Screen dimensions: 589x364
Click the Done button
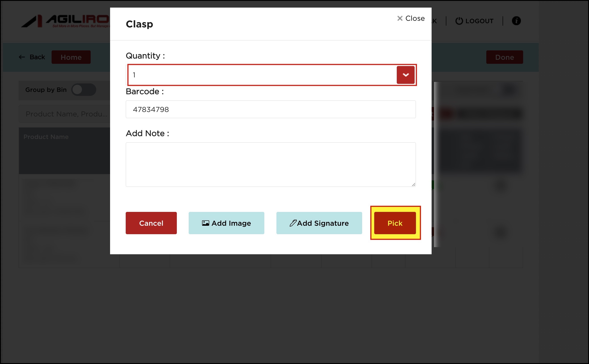coord(504,57)
